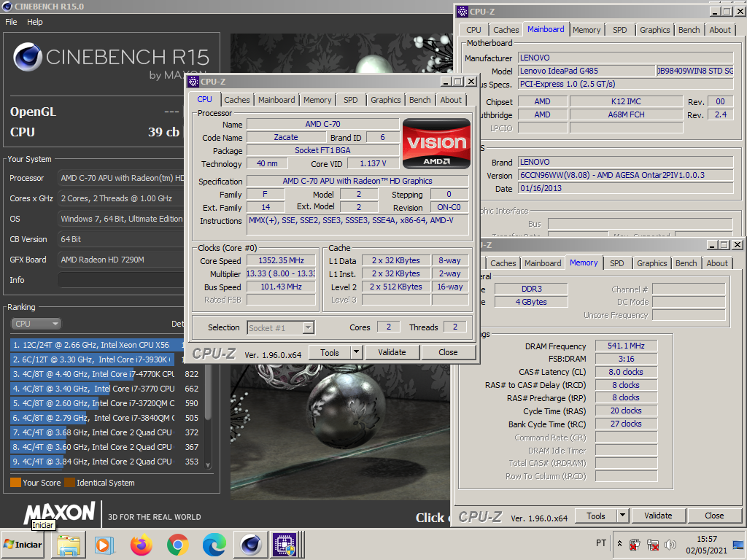
Task: Select ranking entry Intel Core i7-4770K
Action: click(105, 374)
